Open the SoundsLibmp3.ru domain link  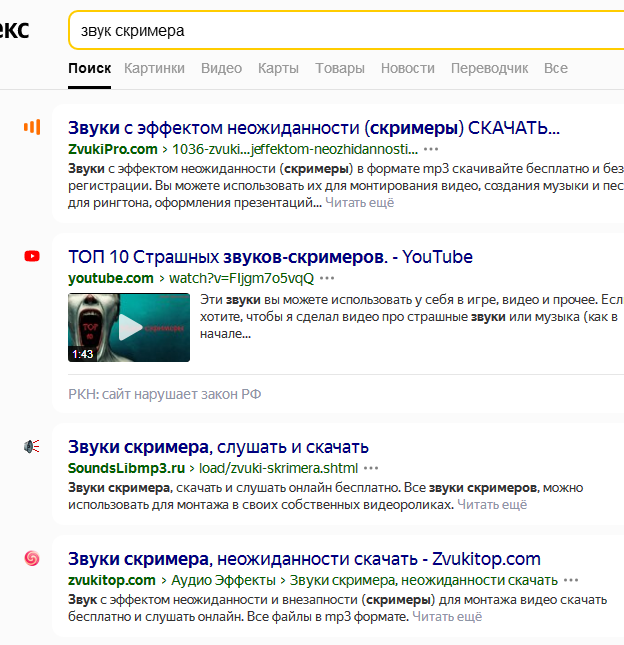pos(126,468)
